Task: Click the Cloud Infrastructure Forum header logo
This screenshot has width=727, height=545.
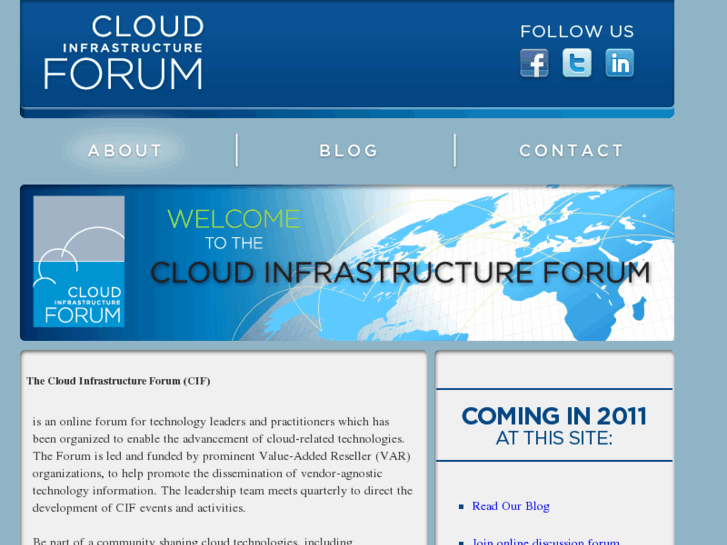Action: [x=124, y=52]
